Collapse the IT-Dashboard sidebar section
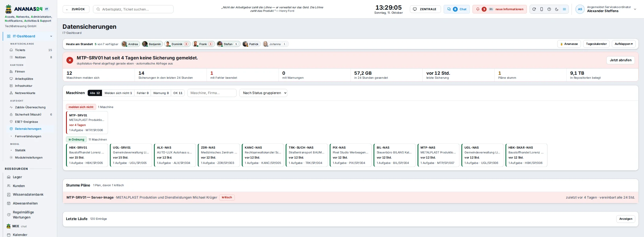Screen dimensions: 644x237 tap(51, 36)
